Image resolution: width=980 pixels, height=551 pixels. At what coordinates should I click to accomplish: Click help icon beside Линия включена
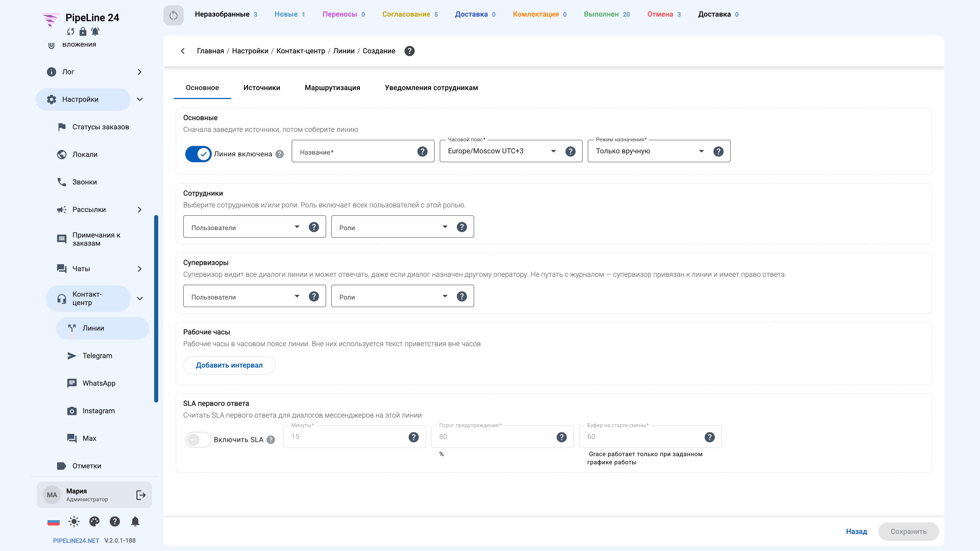(280, 154)
